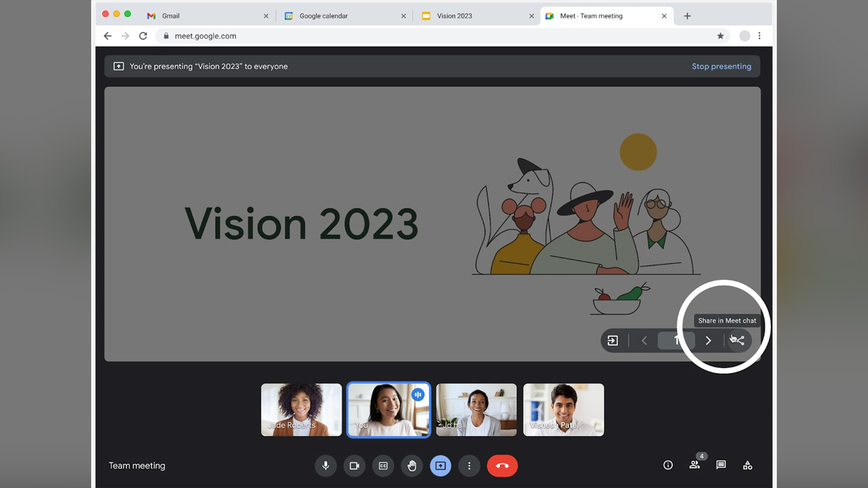
Task: Click the Share in Meet chat icon
Action: [x=739, y=341]
